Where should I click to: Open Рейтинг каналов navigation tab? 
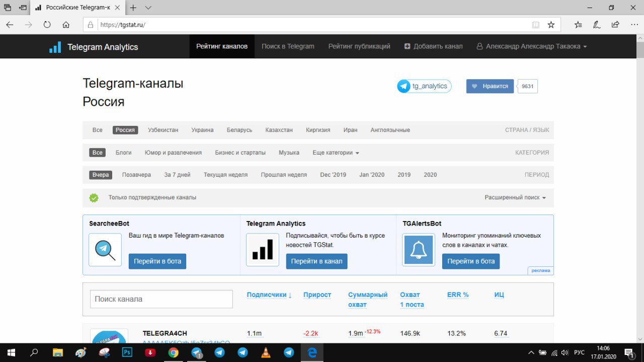(x=222, y=46)
